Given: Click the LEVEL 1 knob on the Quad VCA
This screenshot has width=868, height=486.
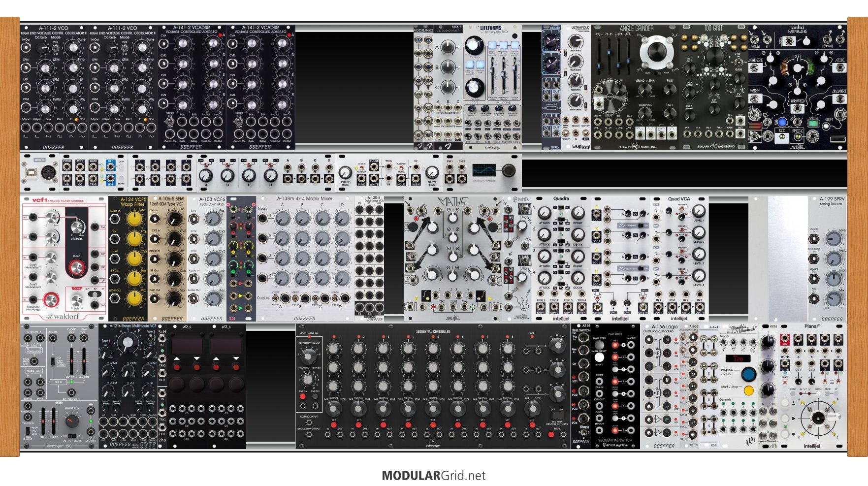Looking at the screenshot, I should (699, 212).
